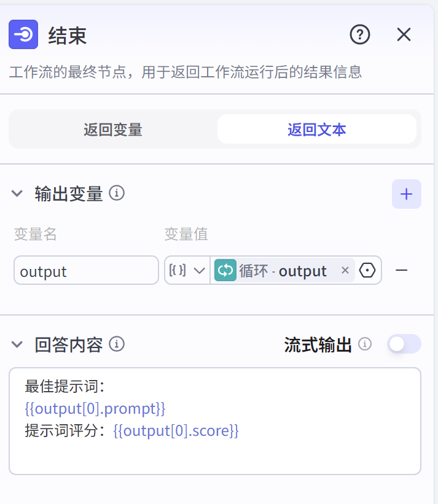Click the 最佳提示词 text line

65,386
